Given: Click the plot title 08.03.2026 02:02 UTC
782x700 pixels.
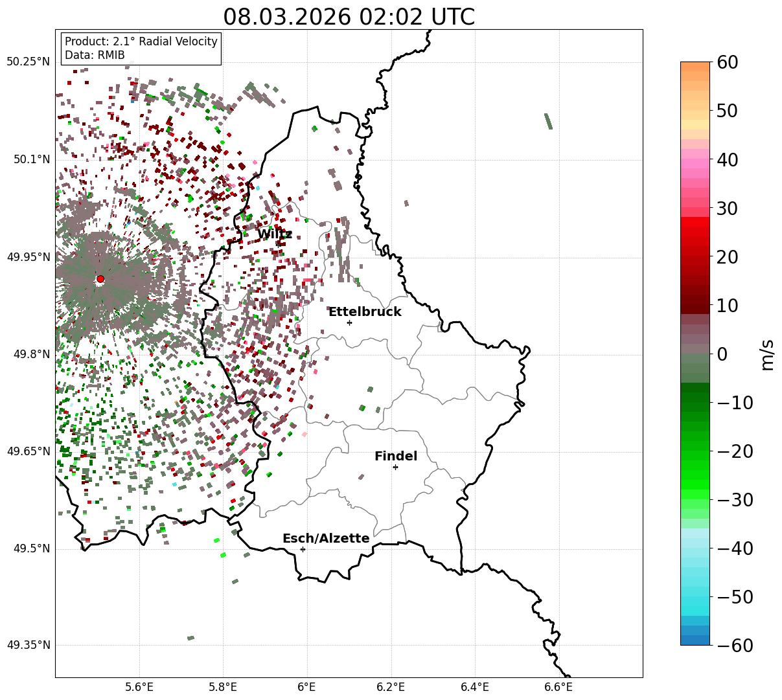Looking at the screenshot, I should click(x=349, y=17).
